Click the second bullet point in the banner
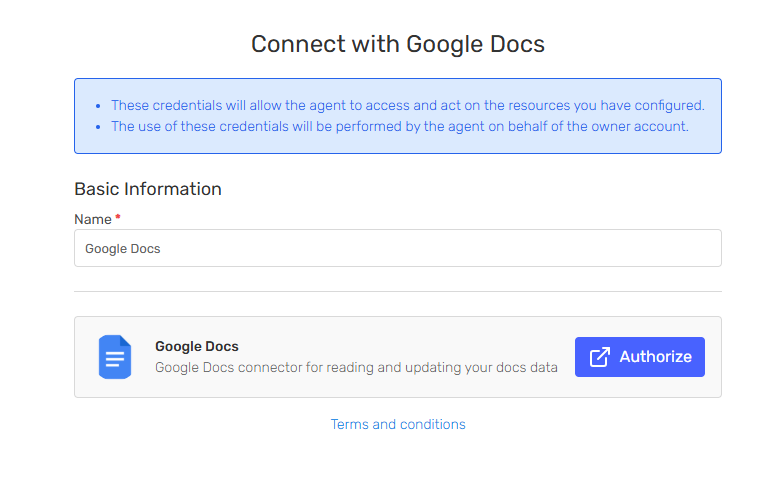778x496 pixels. point(98,127)
